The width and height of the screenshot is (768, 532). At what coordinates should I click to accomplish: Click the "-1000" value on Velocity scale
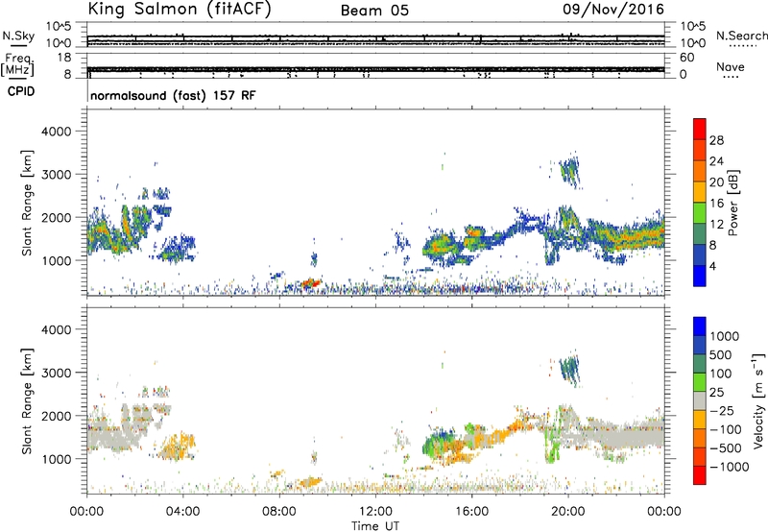click(x=730, y=467)
